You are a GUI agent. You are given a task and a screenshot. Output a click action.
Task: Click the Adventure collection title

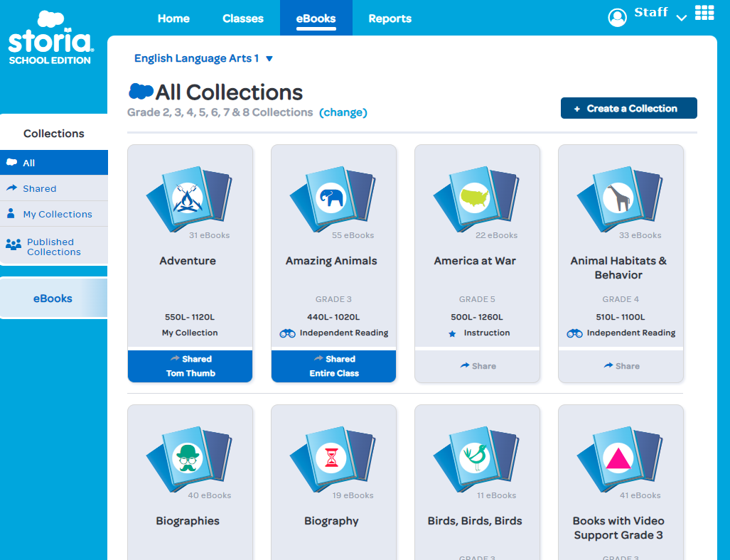click(x=188, y=261)
